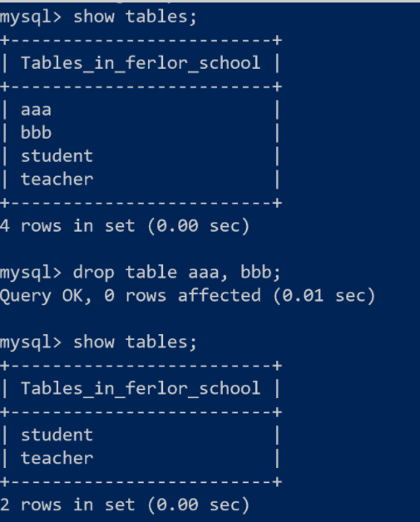Click 'student' in the first result table
Image resolution: width=420 pixels, height=522 pixels.
[57, 156]
